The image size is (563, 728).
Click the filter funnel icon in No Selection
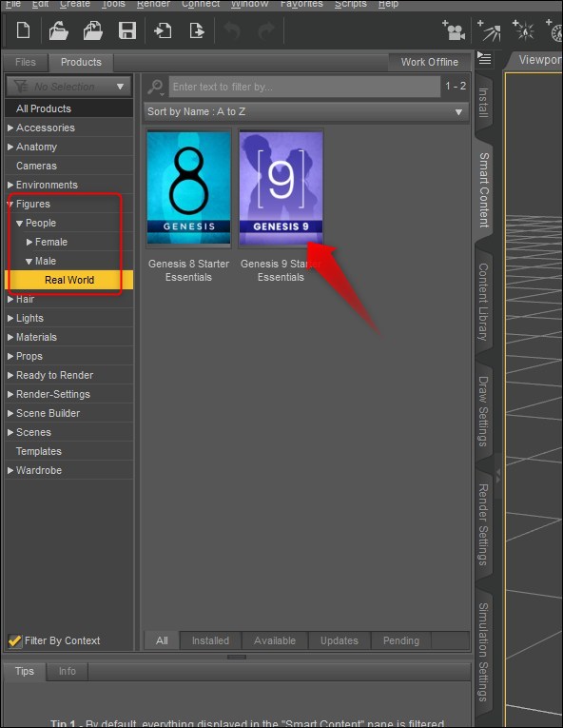pyautogui.click(x=20, y=87)
